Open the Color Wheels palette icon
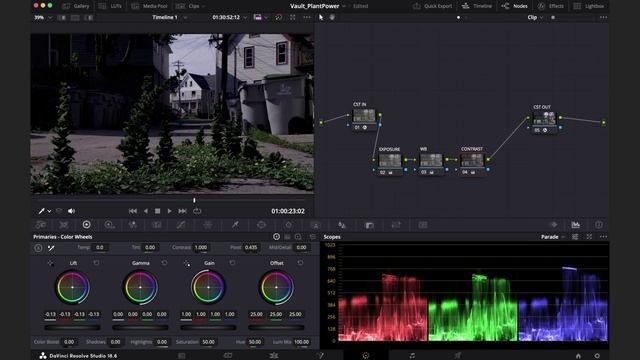Screen dimensions: 640x360 point(87,224)
